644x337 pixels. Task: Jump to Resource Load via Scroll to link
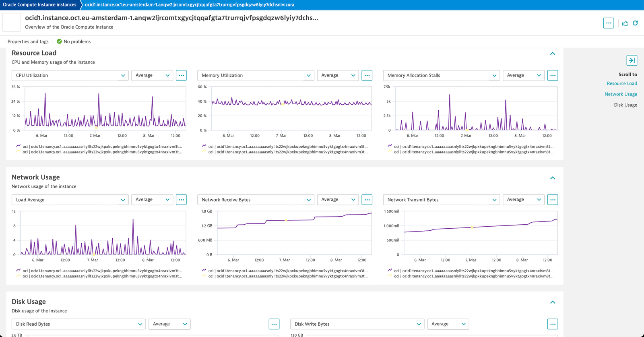(622, 83)
